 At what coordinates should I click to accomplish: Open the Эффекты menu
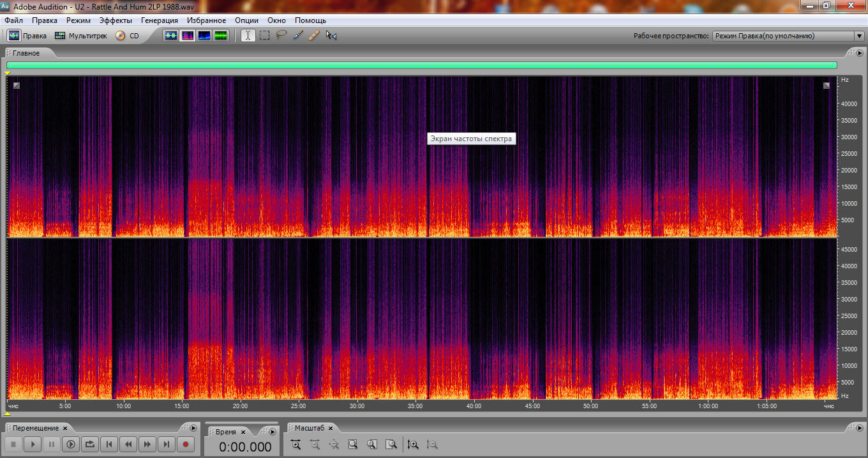pos(116,20)
